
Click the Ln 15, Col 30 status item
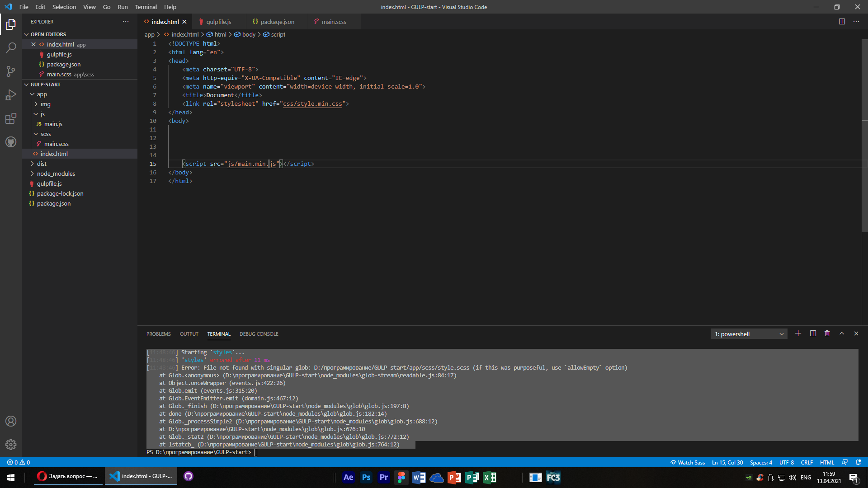pos(727,462)
